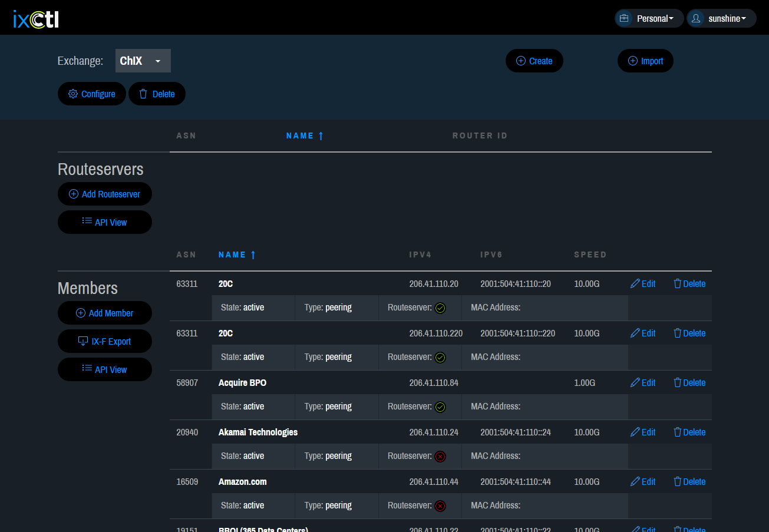
Task: Click the Delete exchange trash icon
Action: click(x=143, y=94)
